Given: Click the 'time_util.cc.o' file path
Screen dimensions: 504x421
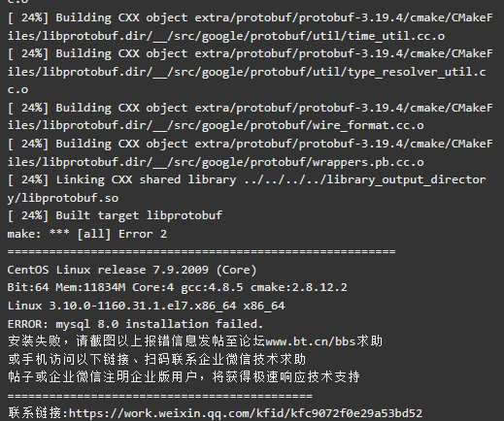Looking at the screenshot, I should pos(396,36).
